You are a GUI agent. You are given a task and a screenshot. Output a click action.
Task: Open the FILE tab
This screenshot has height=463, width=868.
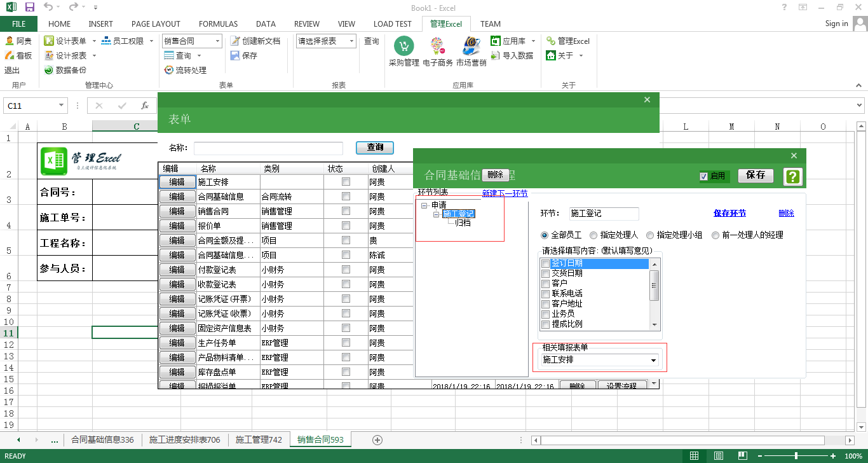coord(18,24)
